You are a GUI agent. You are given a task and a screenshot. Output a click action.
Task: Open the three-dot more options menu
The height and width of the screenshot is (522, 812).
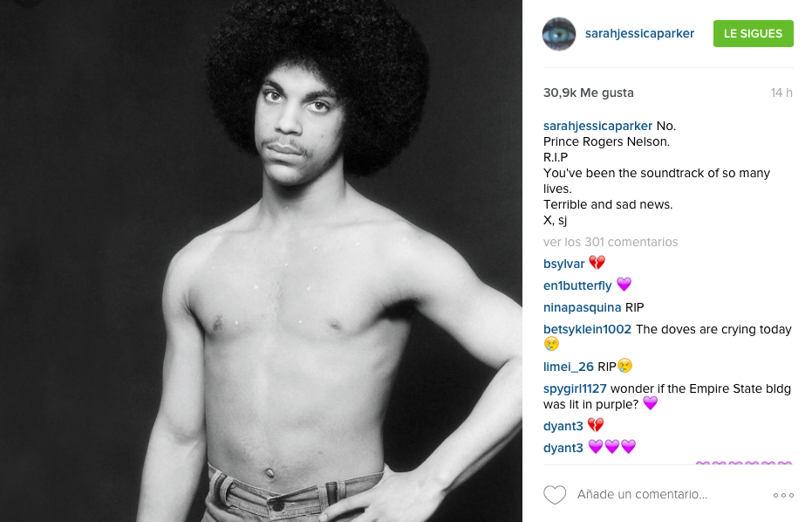(783, 495)
